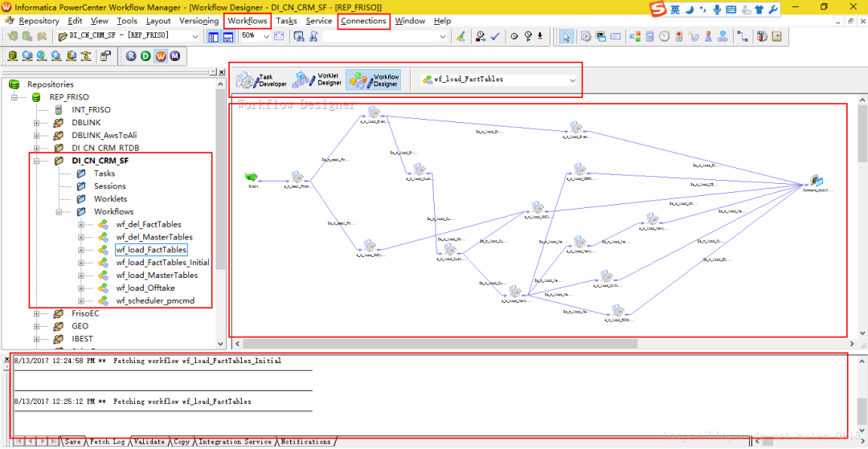Click the find in workspace binoculars icon
The height and width of the screenshot is (449, 868).
pyautogui.click(x=299, y=36)
